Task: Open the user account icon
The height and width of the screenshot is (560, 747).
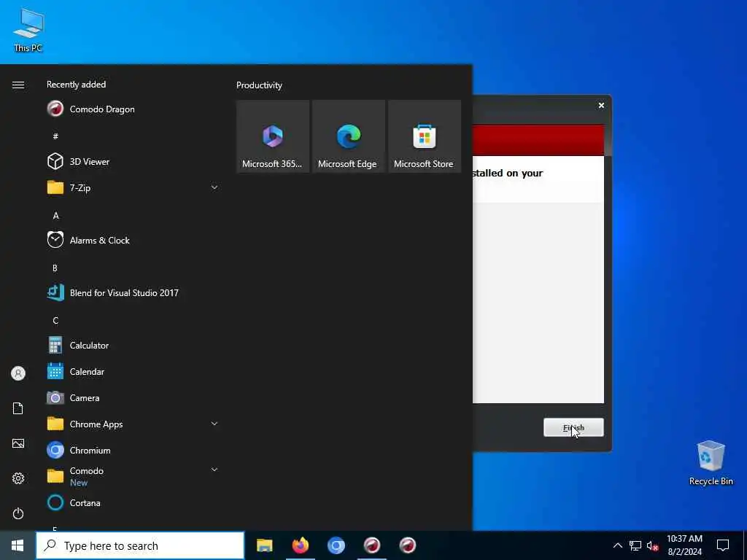Action: coord(18,373)
